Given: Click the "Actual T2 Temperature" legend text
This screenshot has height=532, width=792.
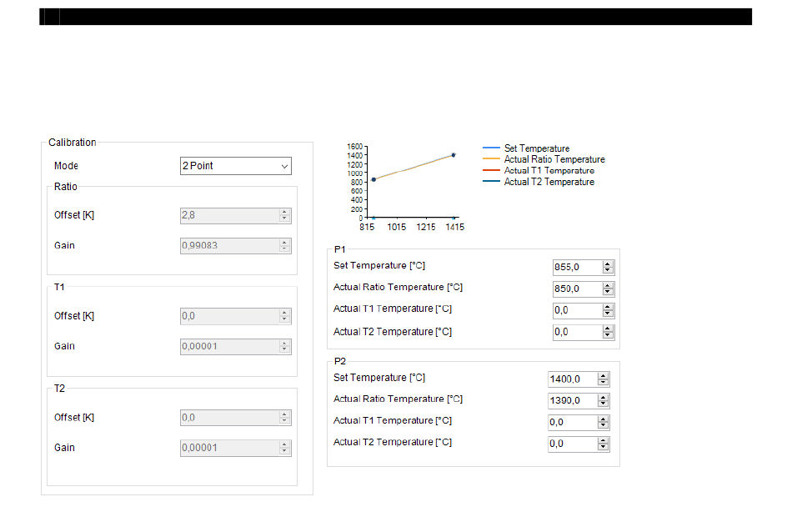Looking at the screenshot, I should [x=549, y=182].
